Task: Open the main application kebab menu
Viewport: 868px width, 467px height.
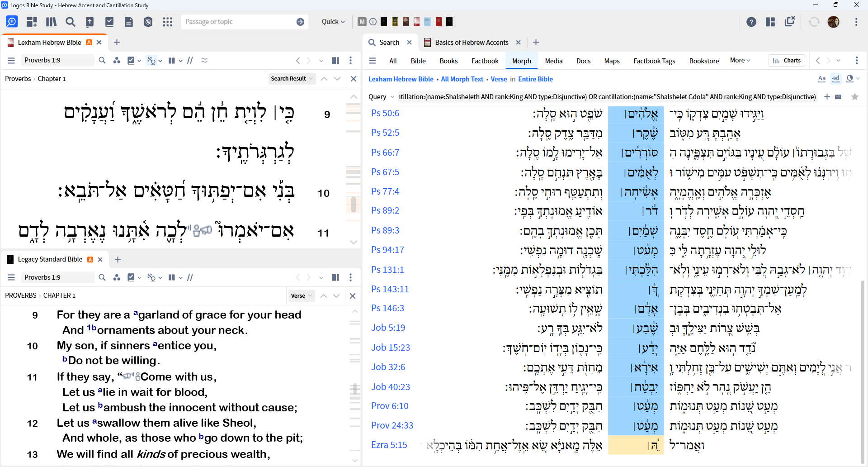Action: pos(856,22)
